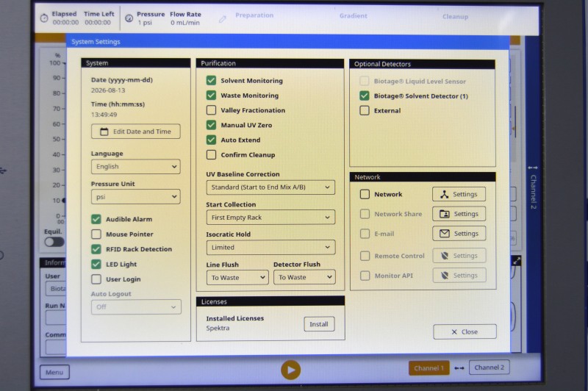This screenshot has height=391, width=588.
Task: Click the elapsed time clock icon
Action: pos(44,18)
